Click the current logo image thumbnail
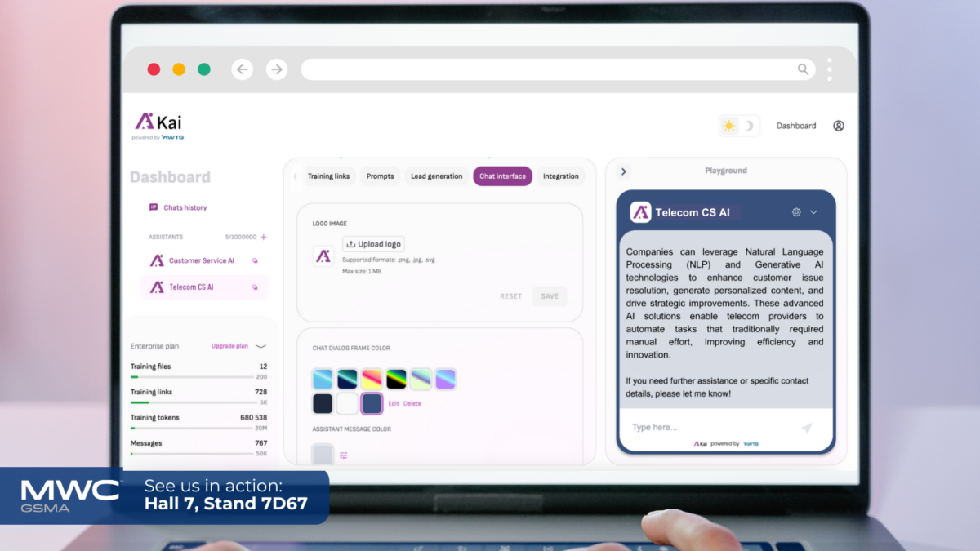 (323, 256)
